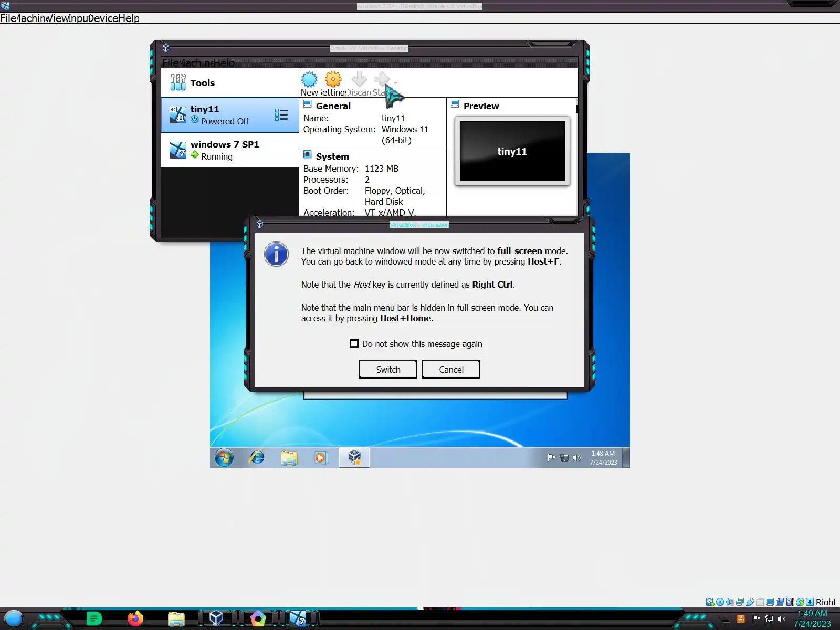Click the greyed Discard arrow toolbar icon
This screenshot has width=840, height=630.
[x=359, y=79]
